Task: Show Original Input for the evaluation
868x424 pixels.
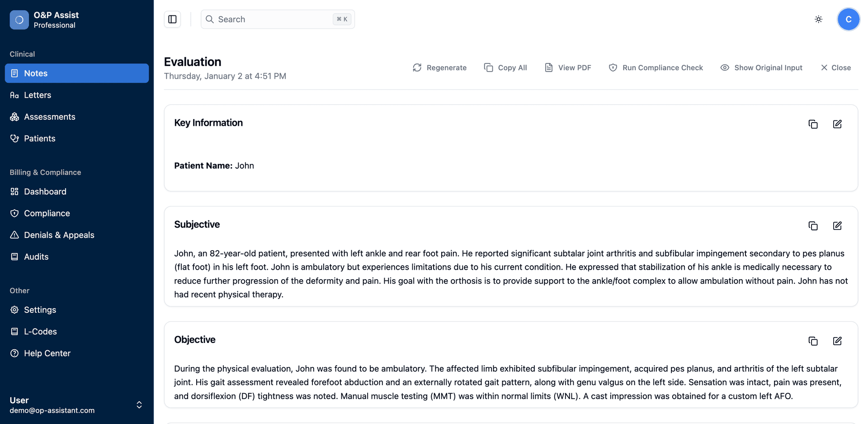Action: [761, 67]
